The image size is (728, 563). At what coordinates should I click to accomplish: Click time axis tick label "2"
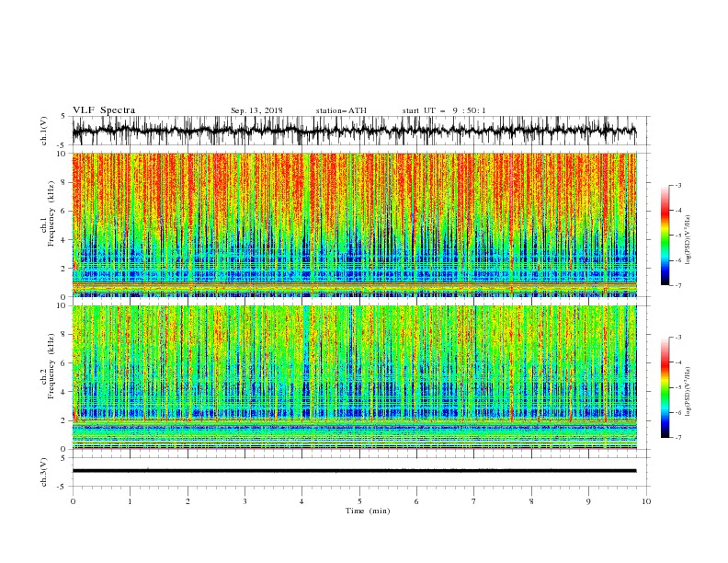tap(188, 501)
